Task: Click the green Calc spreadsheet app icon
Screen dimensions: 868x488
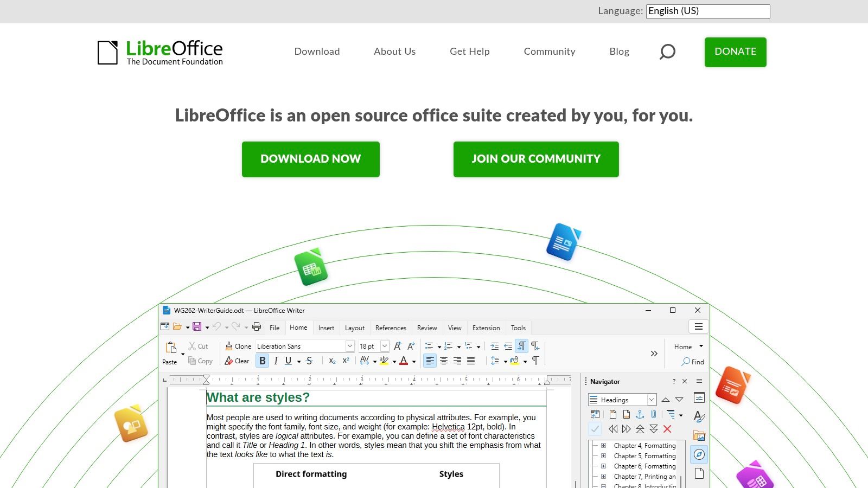Action: click(x=311, y=267)
